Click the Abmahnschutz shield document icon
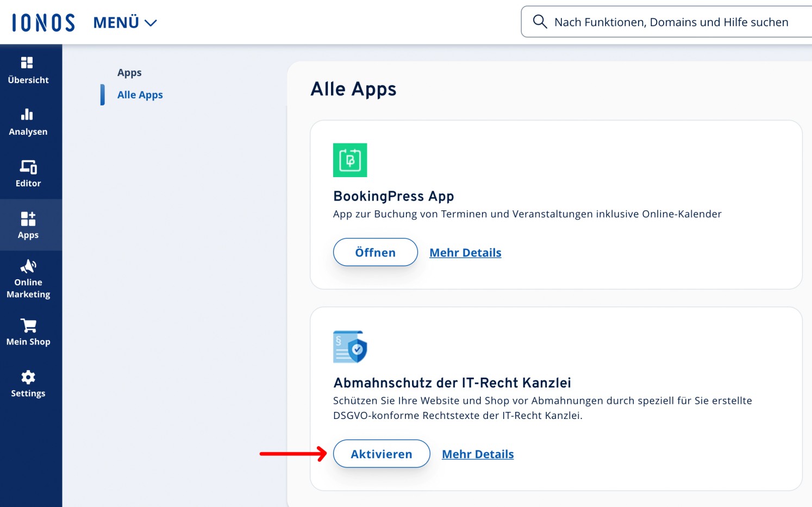The height and width of the screenshot is (507, 812). [x=350, y=347]
